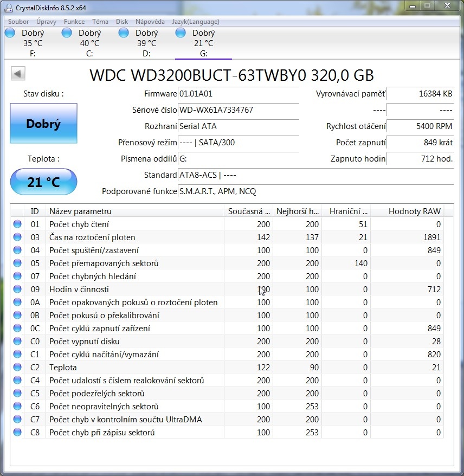Select the Čas na roztočení ploten text
The image size is (464, 476).
(92, 237)
